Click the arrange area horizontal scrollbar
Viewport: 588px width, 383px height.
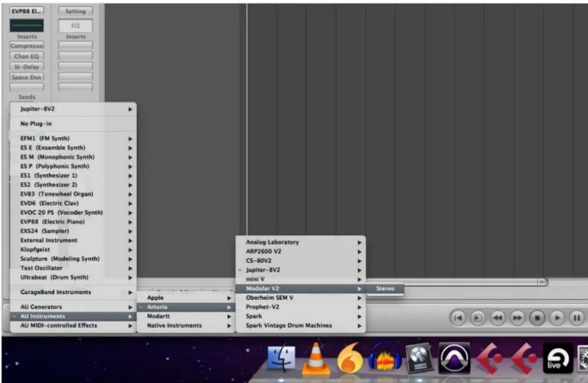click(x=457, y=282)
